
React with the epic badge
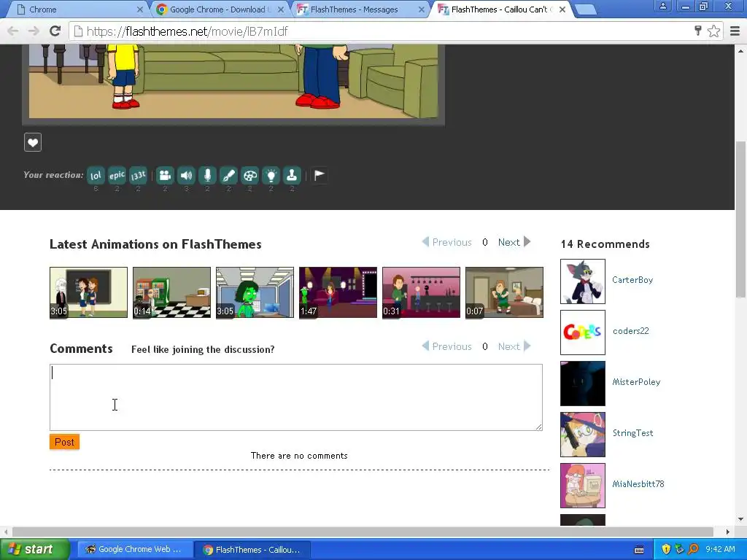click(117, 175)
